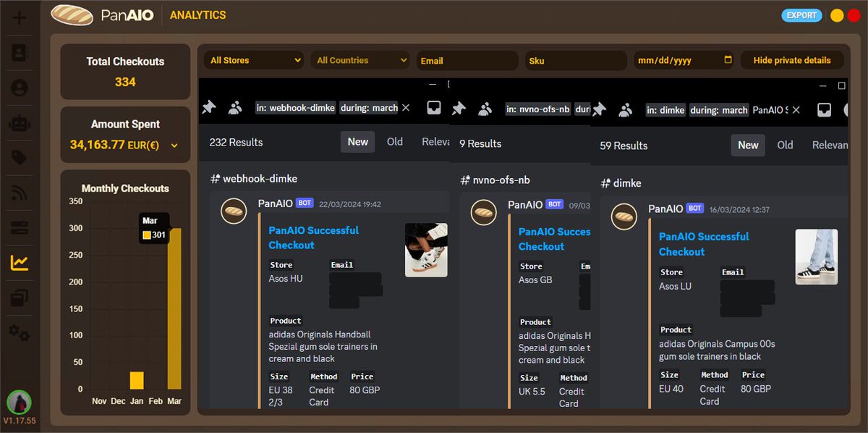Click the V1.17.55 version label

pos(20,421)
